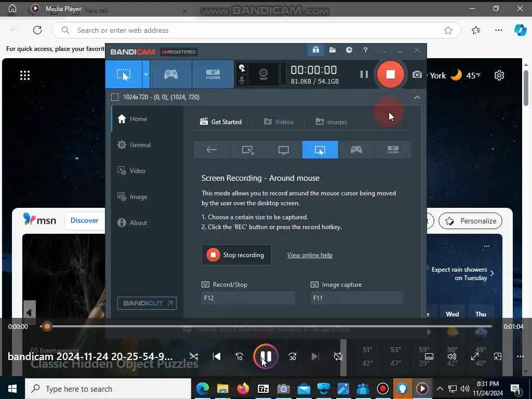The image size is (532, 399).
Task: Open browser favorites list icon
Action: point(476,30)
